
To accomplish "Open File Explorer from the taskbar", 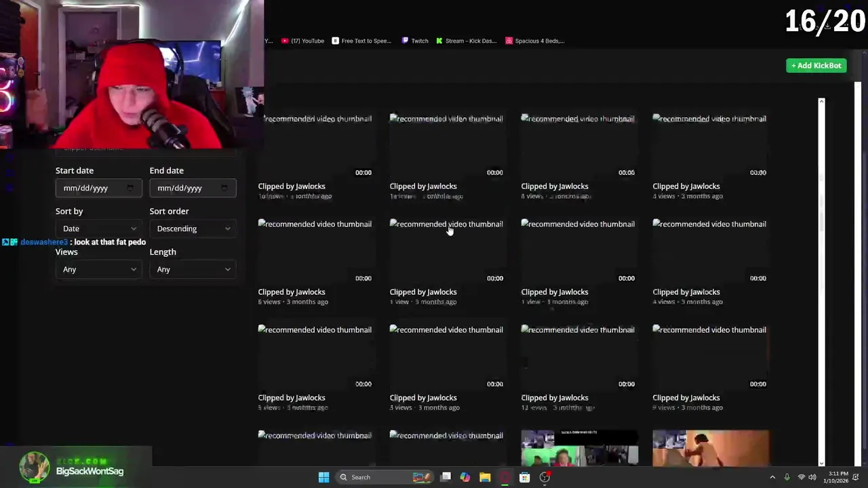I will tap(485, 477).
